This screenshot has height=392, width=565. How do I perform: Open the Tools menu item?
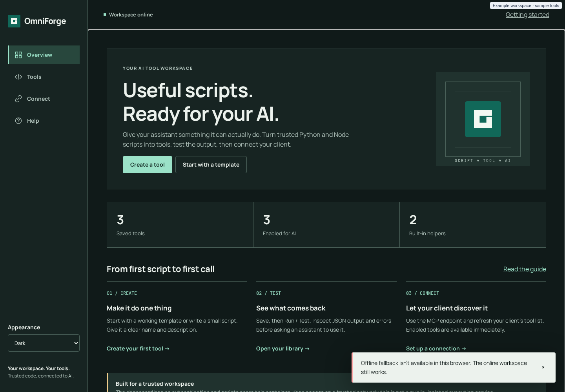(44, 77)
